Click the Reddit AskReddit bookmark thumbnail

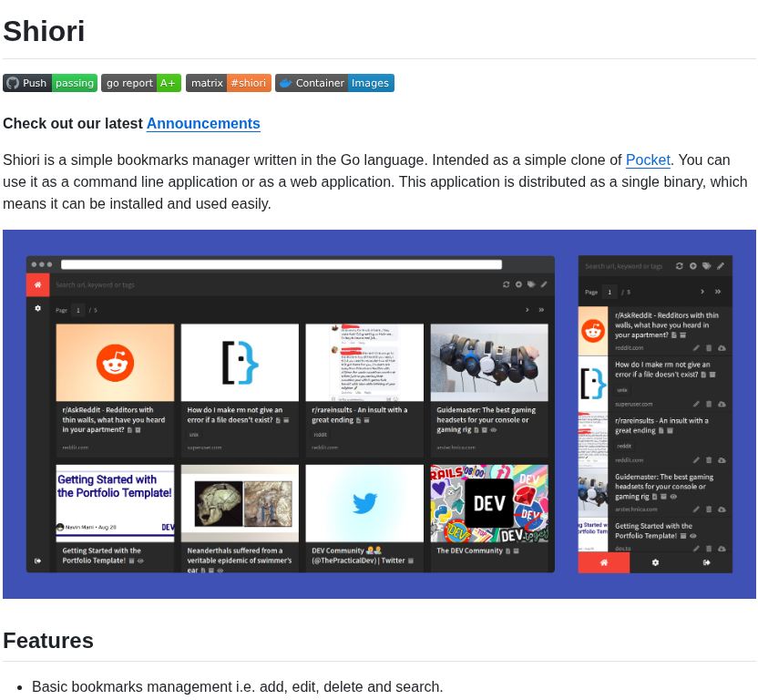tap(115, 363)
